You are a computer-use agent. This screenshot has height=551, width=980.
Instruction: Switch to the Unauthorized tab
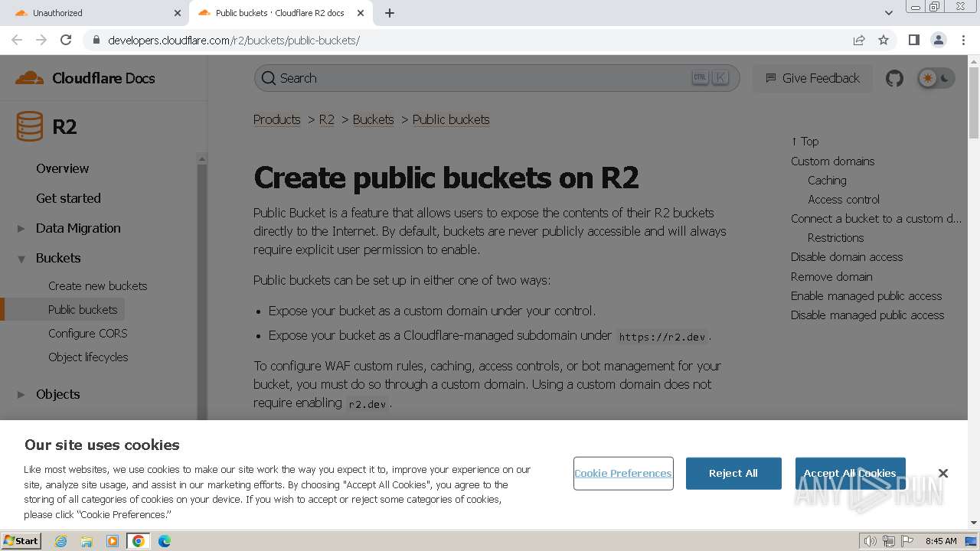tap(96, 13)
